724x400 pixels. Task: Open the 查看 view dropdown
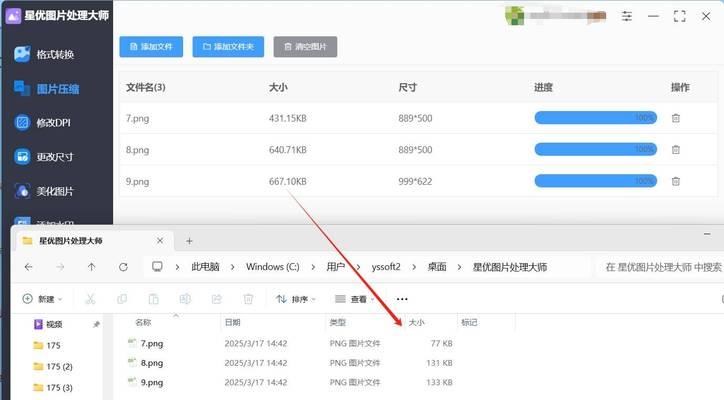point(354,299)
